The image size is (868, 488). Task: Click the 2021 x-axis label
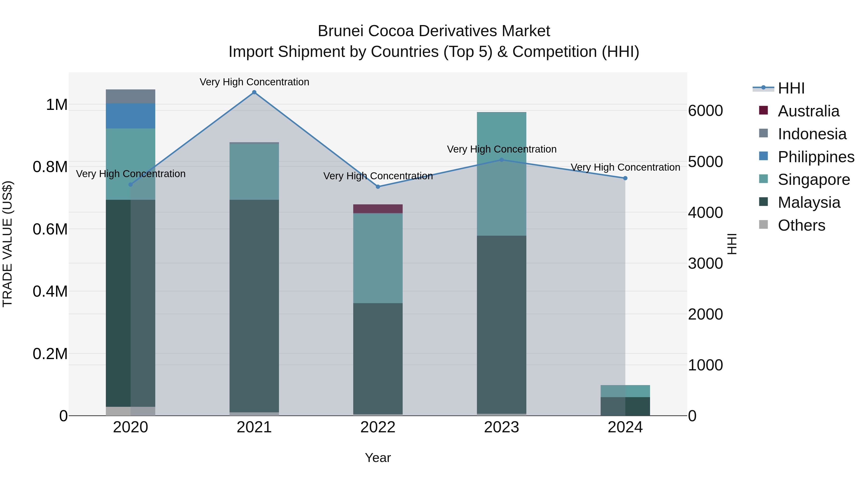pos(254,427)
